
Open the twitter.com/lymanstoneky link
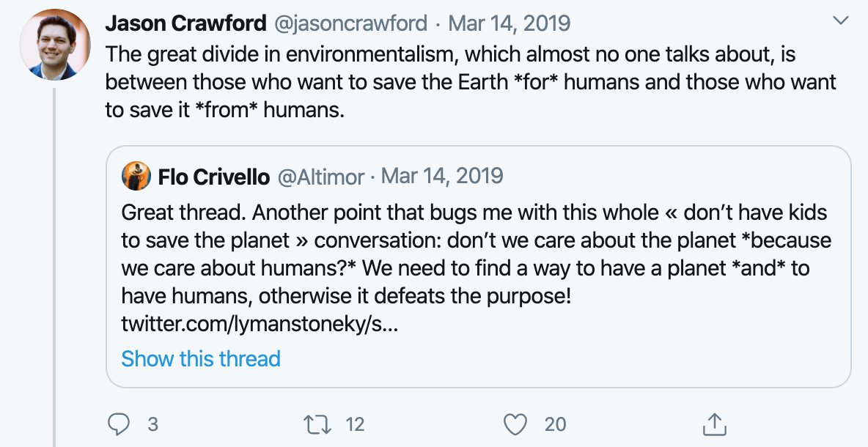pyautogui.click(x=260, y=323)
